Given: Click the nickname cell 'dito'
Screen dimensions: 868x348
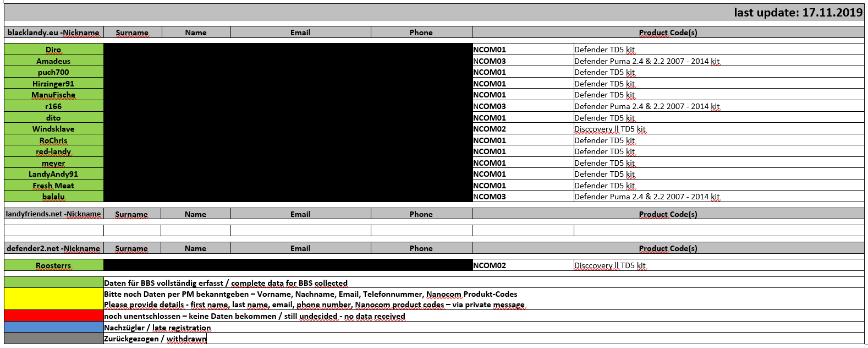Looking at the screenshot, I should pos(53,118).
